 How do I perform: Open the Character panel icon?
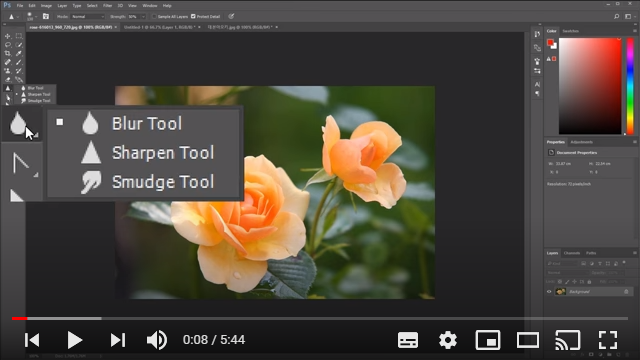[x=537, y=84]
